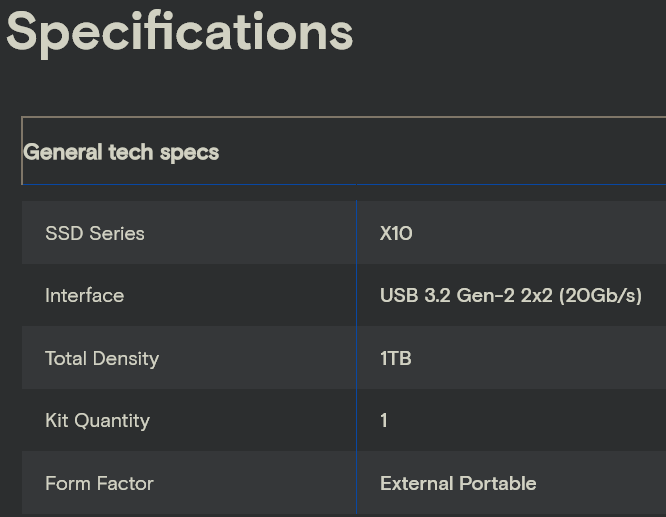This screenshot has height=517, width=666.
Task: Click the "USB 3.2" text
Action: click(x=415, y=296)
